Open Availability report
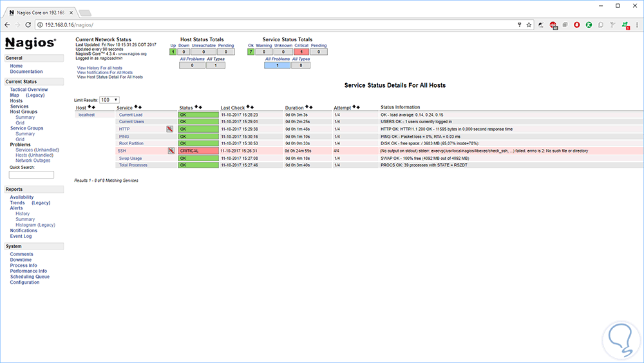 tap(22, 197)
